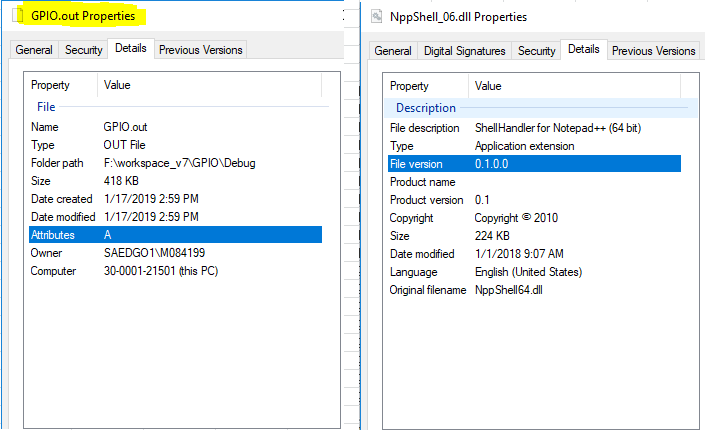
Task: Collapse the Description group header
Action: pos(425,108)
